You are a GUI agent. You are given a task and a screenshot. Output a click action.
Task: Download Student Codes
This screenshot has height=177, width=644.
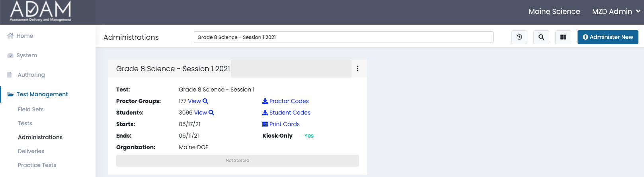[286, 113]
